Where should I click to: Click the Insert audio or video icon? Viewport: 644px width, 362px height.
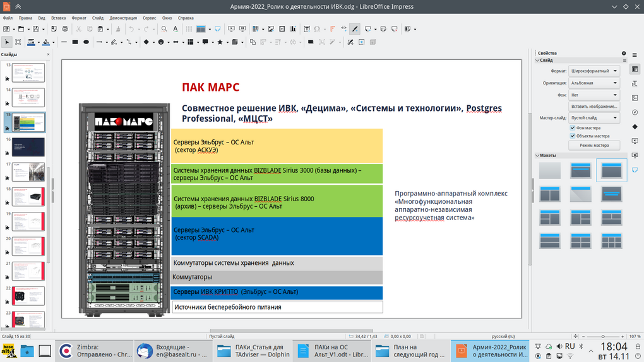(282, 29)
